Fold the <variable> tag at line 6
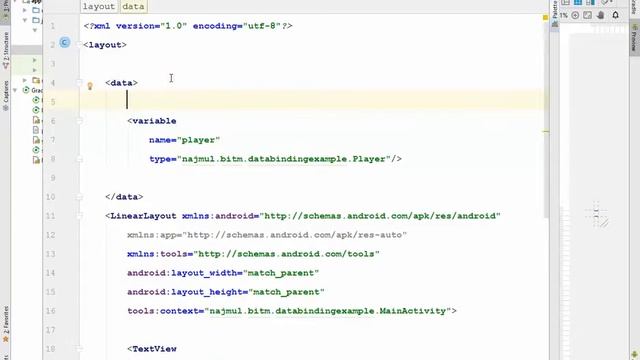 [80, 121]
